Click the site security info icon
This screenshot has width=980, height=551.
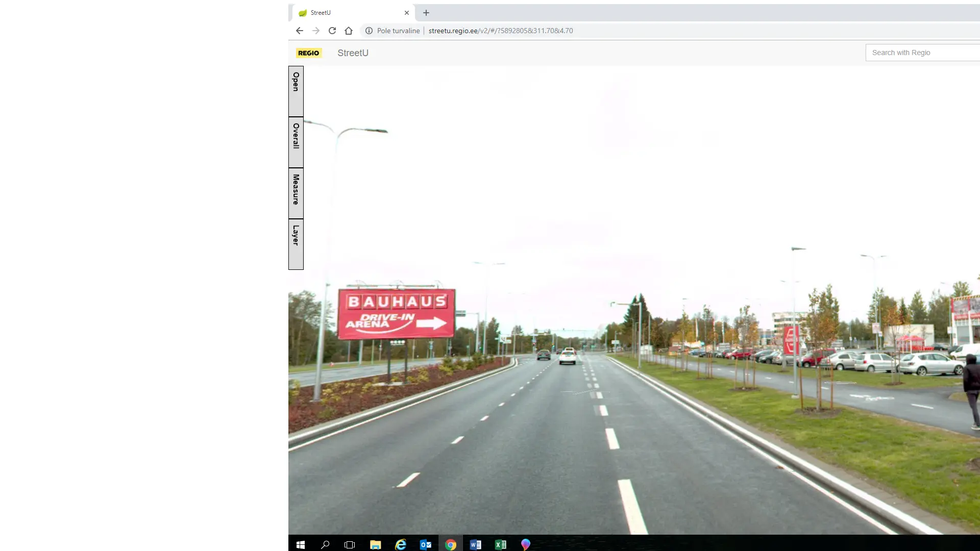(x=369, y=31)
